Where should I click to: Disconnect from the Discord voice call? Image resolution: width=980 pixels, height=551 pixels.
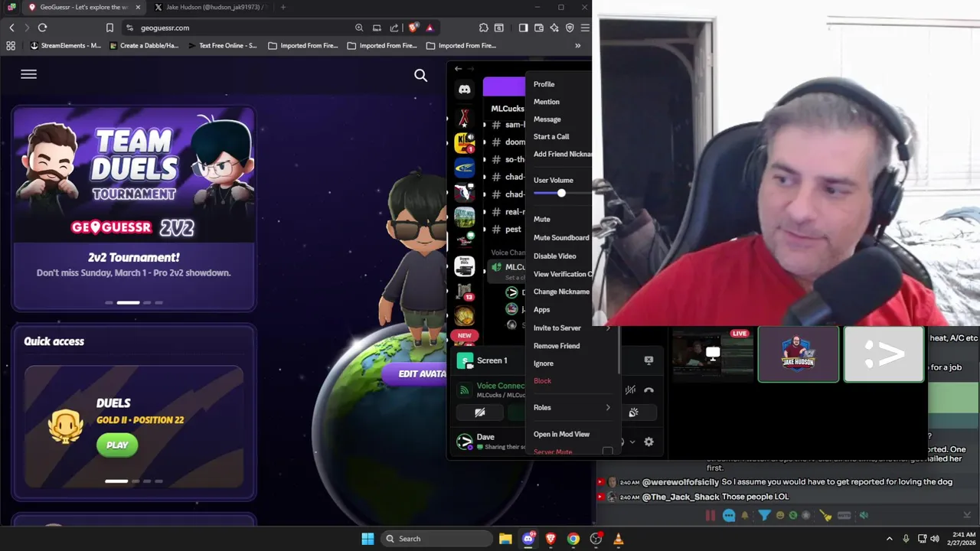pyautogui.click(x=648, y=390)
